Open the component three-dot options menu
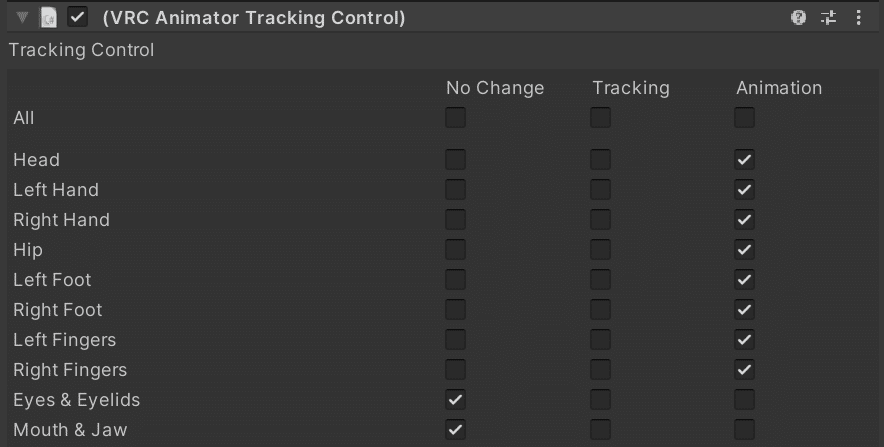 858,17
